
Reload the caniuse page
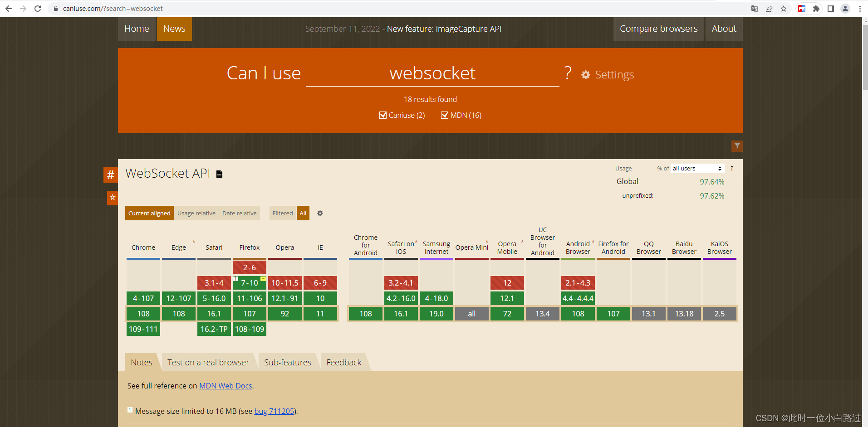38,9
